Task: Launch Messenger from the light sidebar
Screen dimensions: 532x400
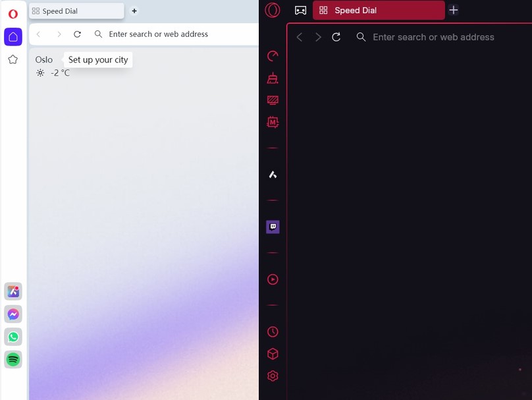Action: tap(13, 314)
